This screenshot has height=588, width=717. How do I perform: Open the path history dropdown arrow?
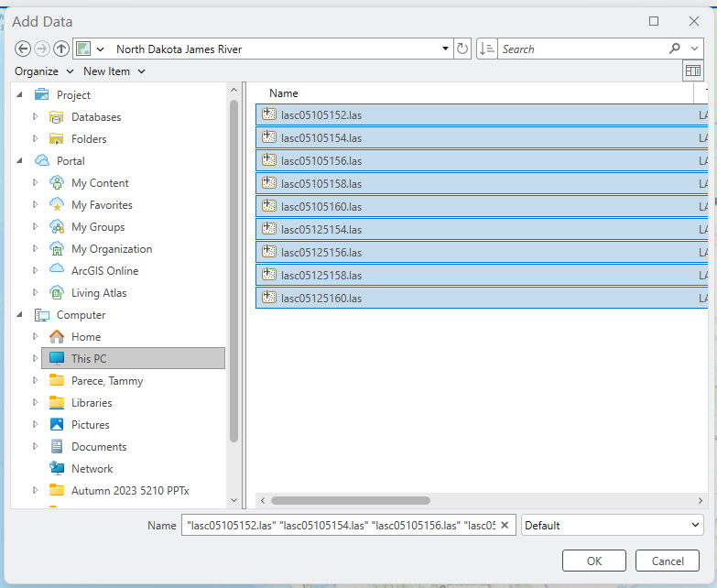(445, 49)
